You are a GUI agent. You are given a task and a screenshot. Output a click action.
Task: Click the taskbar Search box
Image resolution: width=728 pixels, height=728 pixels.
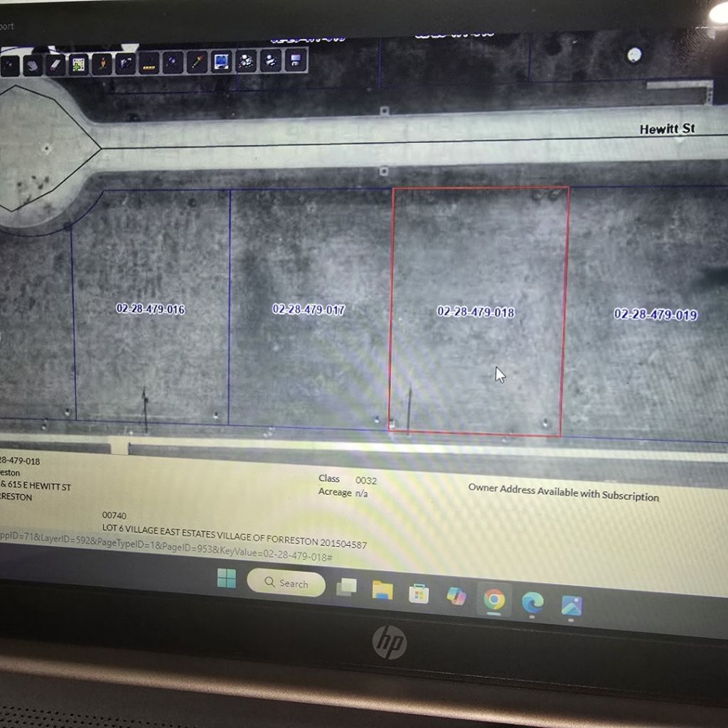point(287,583)
